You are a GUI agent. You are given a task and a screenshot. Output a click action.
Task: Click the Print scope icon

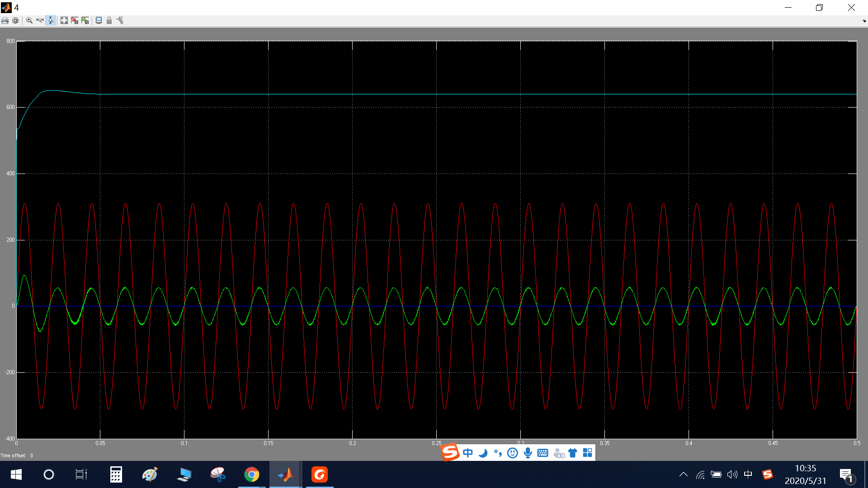5,21
